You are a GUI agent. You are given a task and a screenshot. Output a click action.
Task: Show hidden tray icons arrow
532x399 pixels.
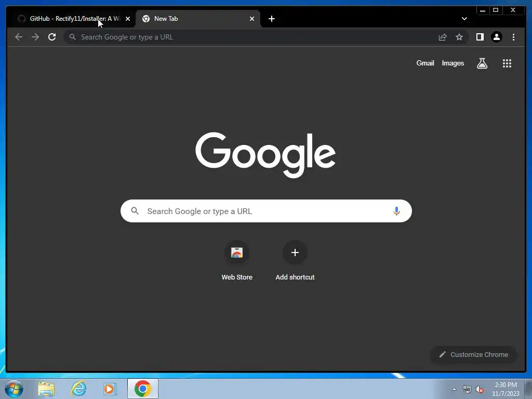point(454,389)
